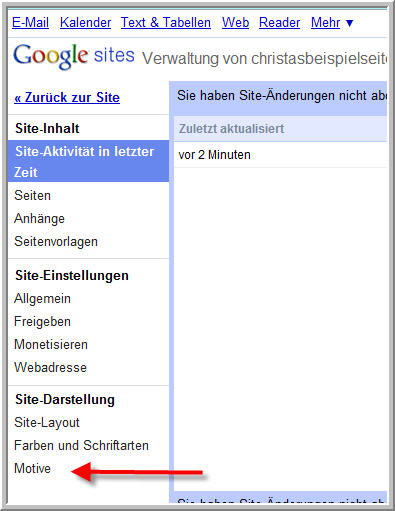The width and height of the screenshot is (395, 511).
Task: Select Site-Aktivität in letzter Zeit
Action: pos(88,161)
